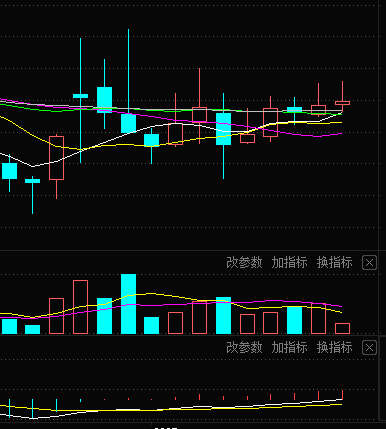Select the tallest cyan volume bar
386x429 pixels.
click(x=128, y=304)
